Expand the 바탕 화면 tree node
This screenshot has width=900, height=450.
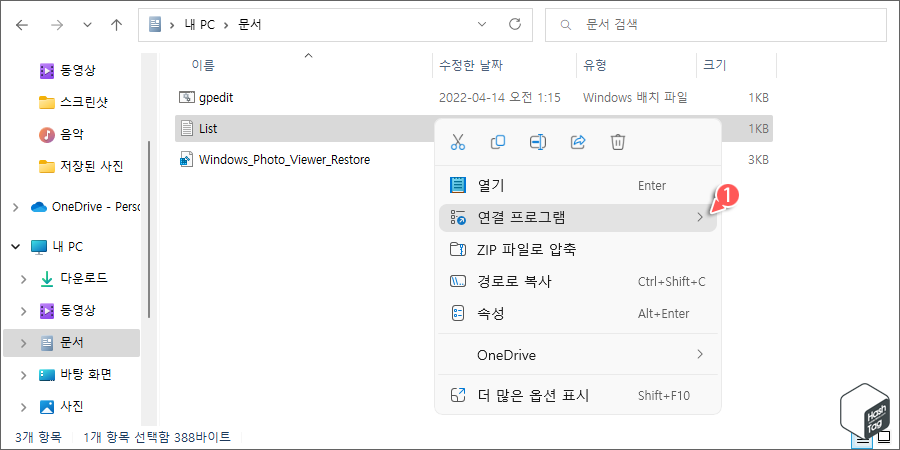pos(24,375)
